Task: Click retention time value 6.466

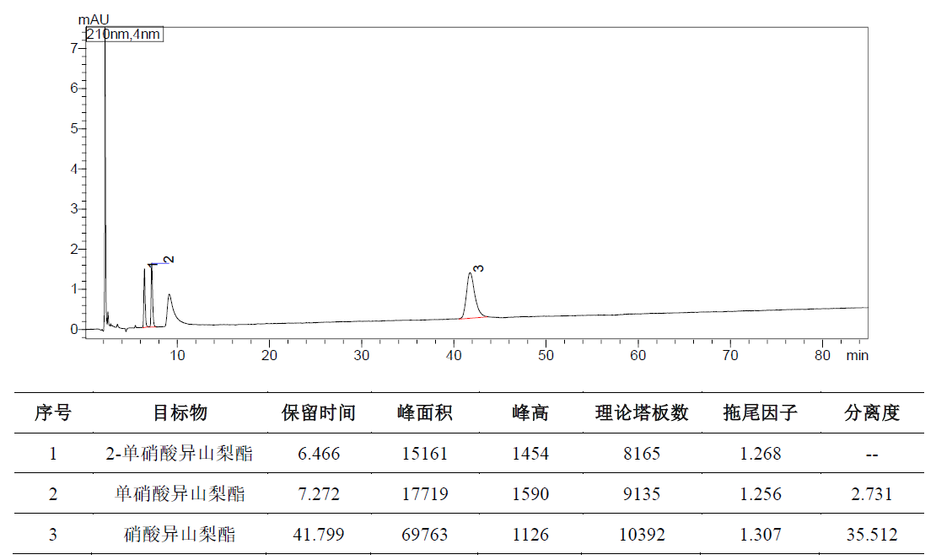Action: point(319,454)
